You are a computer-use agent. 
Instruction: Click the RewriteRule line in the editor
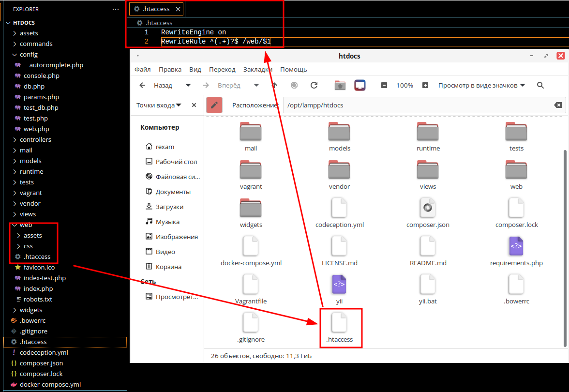pos(216,42)
